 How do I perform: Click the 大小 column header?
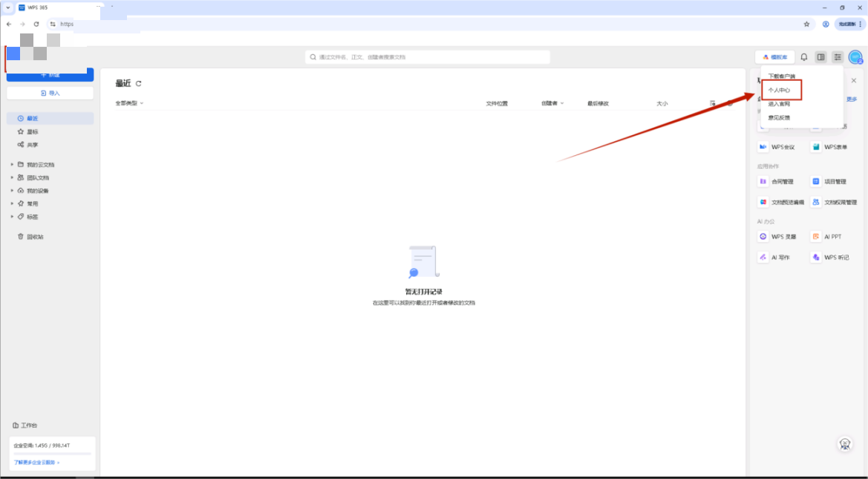(662, 103)
